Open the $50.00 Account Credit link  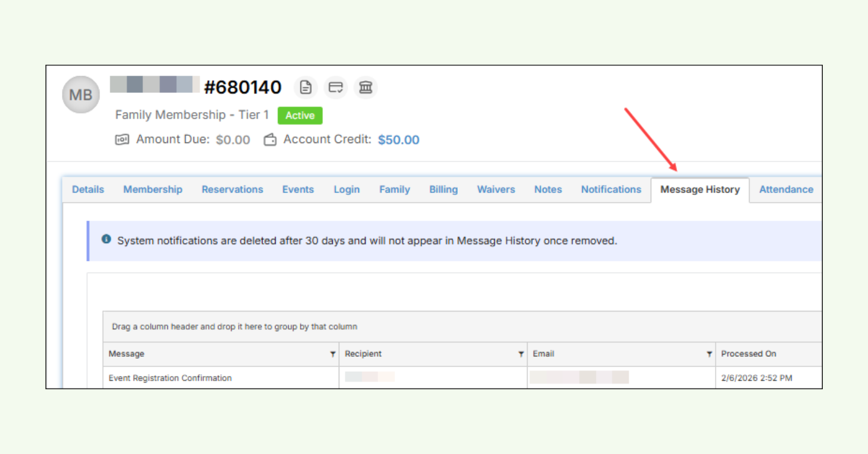pos(398,139)
